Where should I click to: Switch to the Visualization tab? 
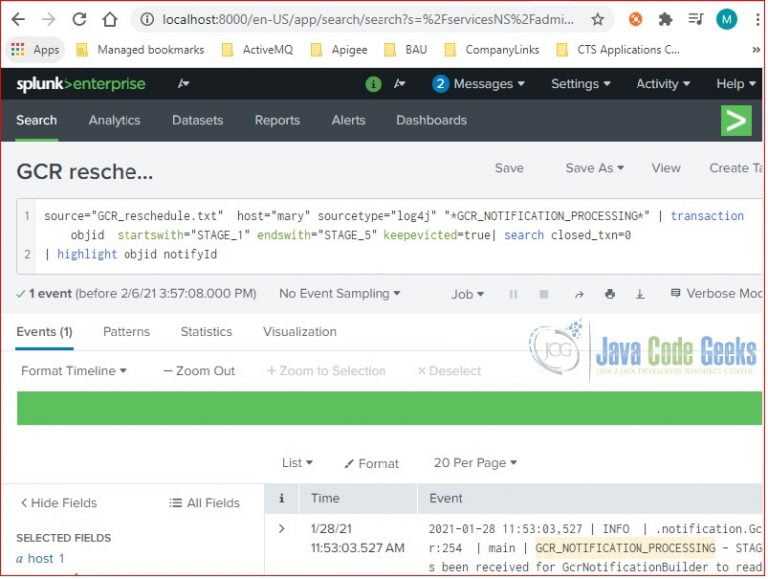click(300, 332)
